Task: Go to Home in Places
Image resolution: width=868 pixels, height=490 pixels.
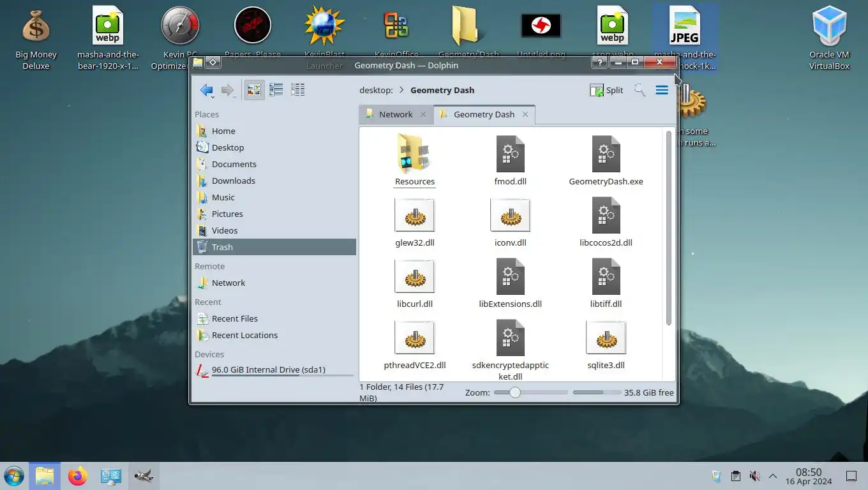Action: click(x=274, y=131)
